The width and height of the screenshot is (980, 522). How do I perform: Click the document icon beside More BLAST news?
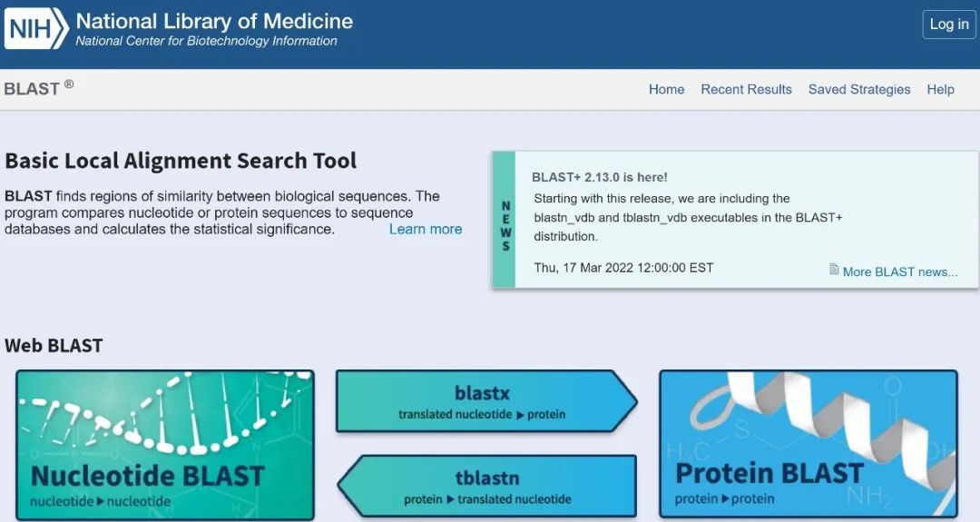point(834,270)
